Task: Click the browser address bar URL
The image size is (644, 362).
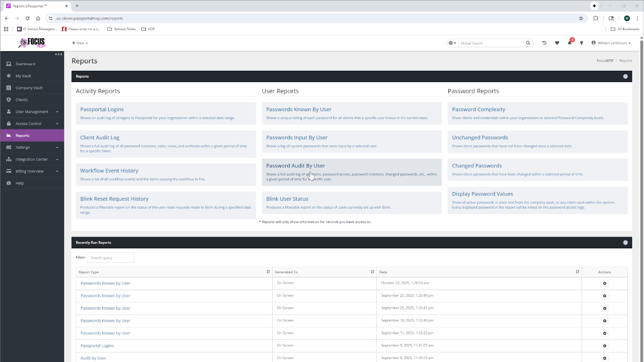Action: pyautogui.click(x=90, y=18)
